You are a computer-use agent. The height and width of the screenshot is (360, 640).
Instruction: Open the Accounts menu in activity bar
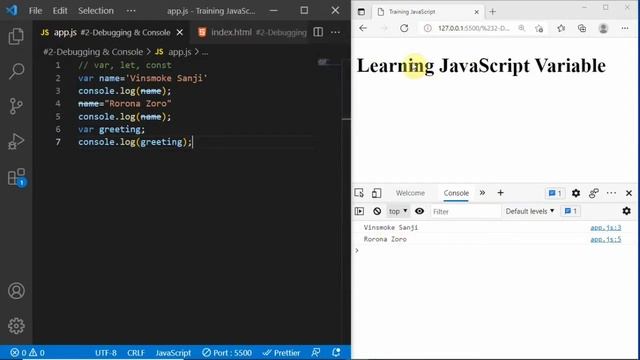click(16, 291)
